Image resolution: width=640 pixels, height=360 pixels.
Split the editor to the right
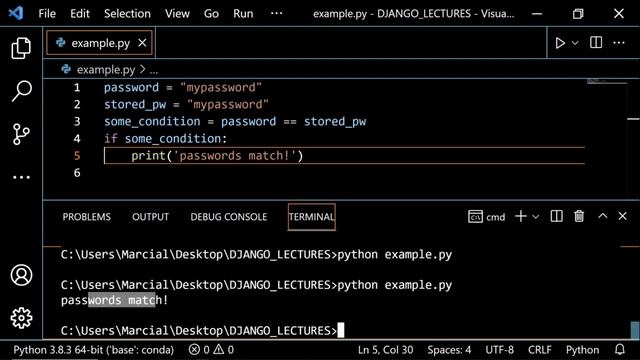pos(596,42)
